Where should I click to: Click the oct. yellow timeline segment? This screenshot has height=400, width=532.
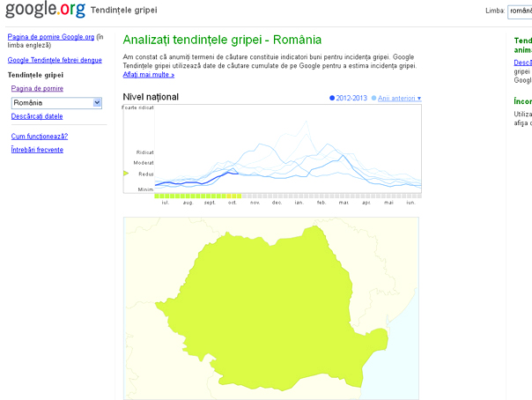click(229, 196)
